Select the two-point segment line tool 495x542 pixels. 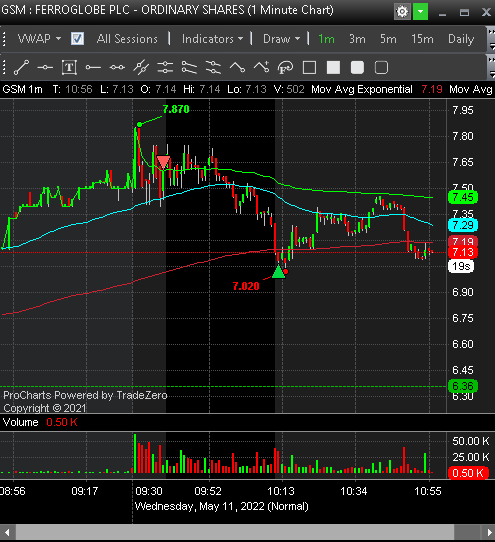[117, 67]
